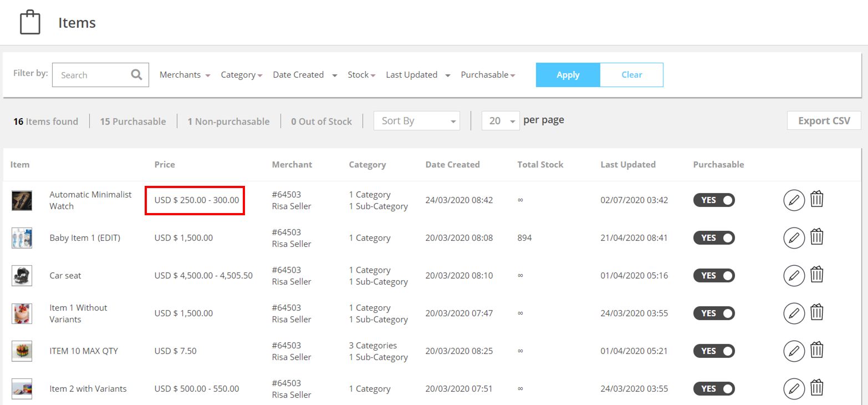Click the Baby Item 1 product thumbnail
Viewport: 868px width, 405px height.
22,238
